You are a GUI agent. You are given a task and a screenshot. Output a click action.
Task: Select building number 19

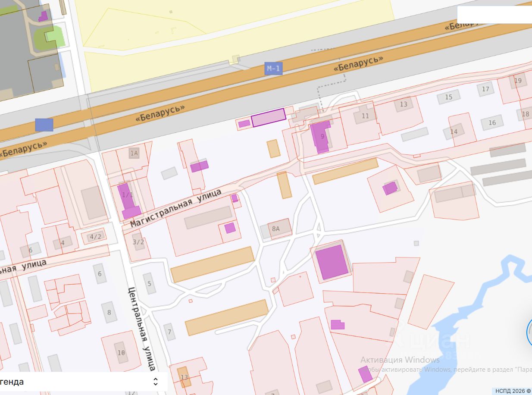pos(518,81)
